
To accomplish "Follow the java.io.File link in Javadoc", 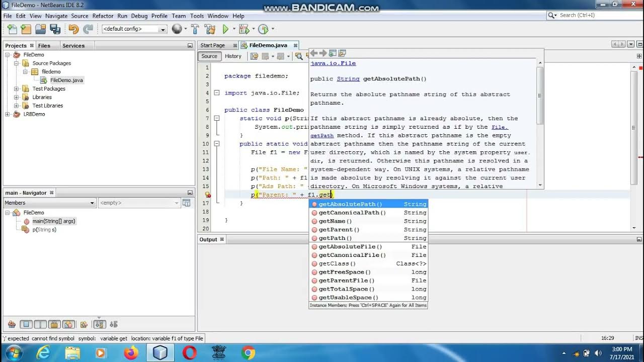I will coord(333,63).
